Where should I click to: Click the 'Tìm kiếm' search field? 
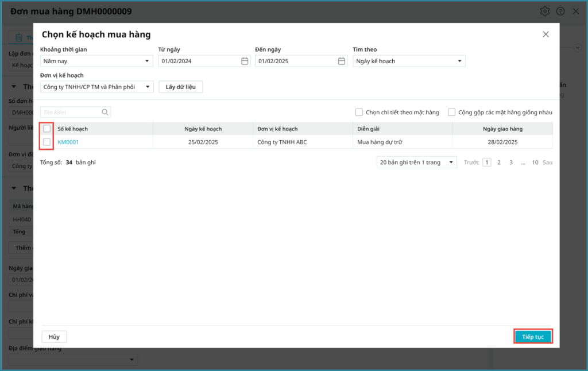click(x=71, y=113)
